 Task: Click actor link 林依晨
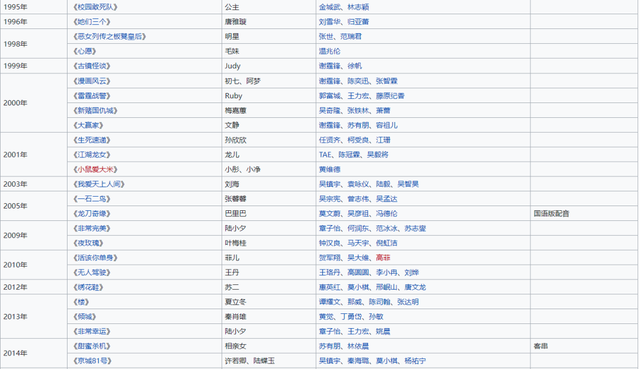coord(358,346)
